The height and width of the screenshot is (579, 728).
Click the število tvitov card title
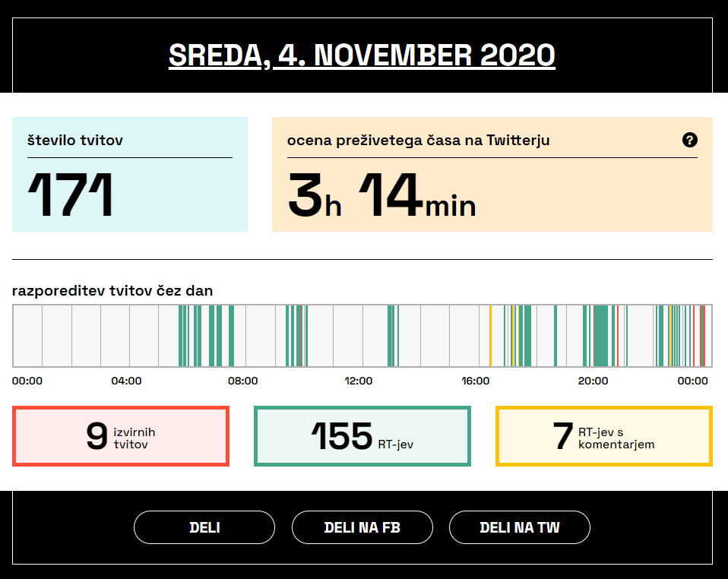click(75, 140)
